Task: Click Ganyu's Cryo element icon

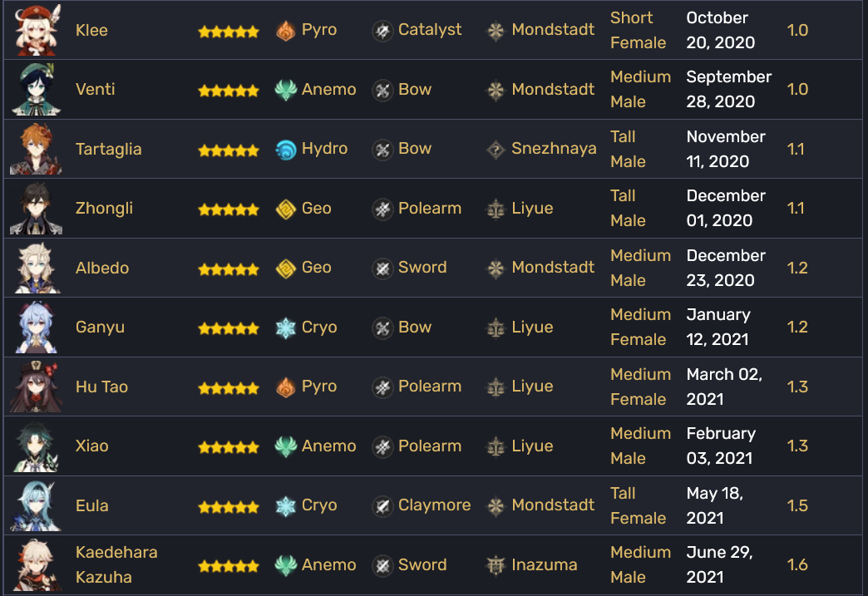Action: coord(286,328)
